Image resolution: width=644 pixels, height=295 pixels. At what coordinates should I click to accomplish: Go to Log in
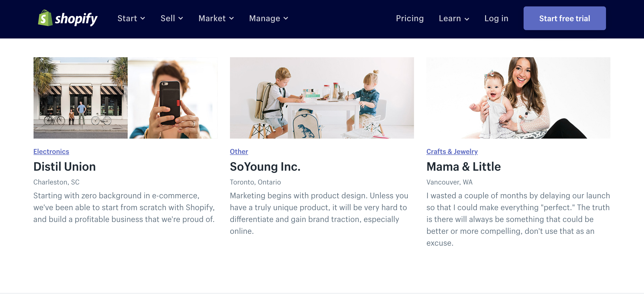point(496,18)
